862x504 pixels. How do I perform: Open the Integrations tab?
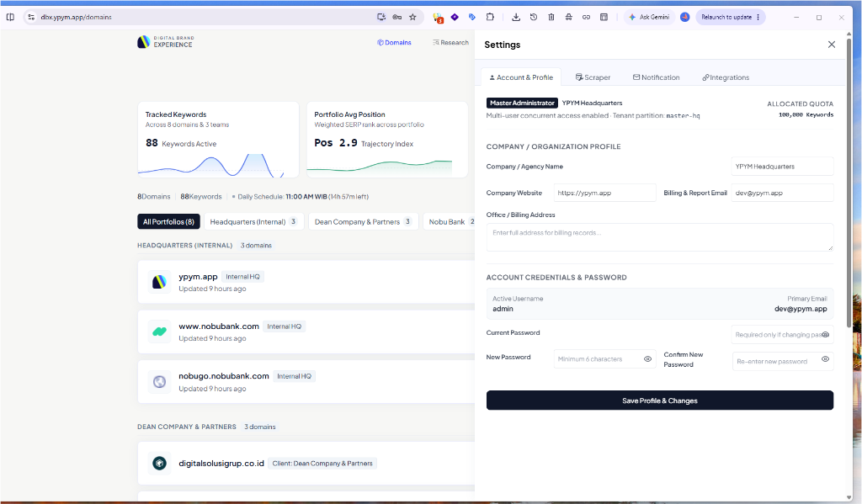pyautogui.click(x=726, y=77)
